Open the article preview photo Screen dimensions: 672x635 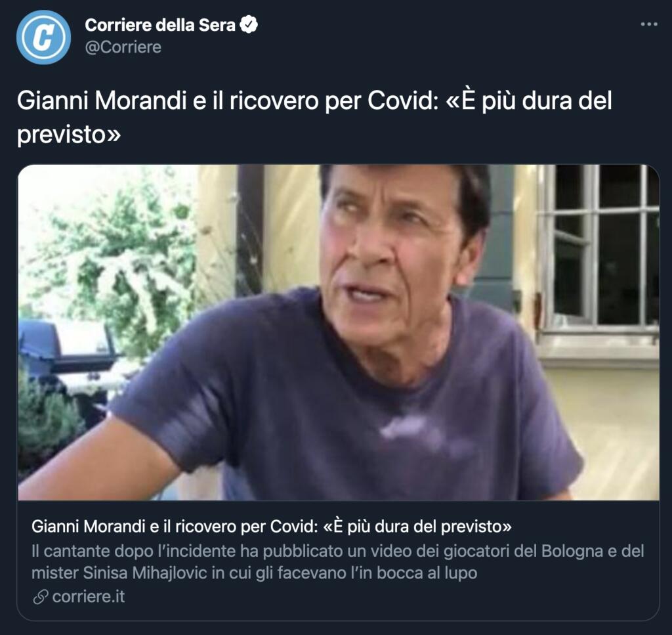[339, 332]
